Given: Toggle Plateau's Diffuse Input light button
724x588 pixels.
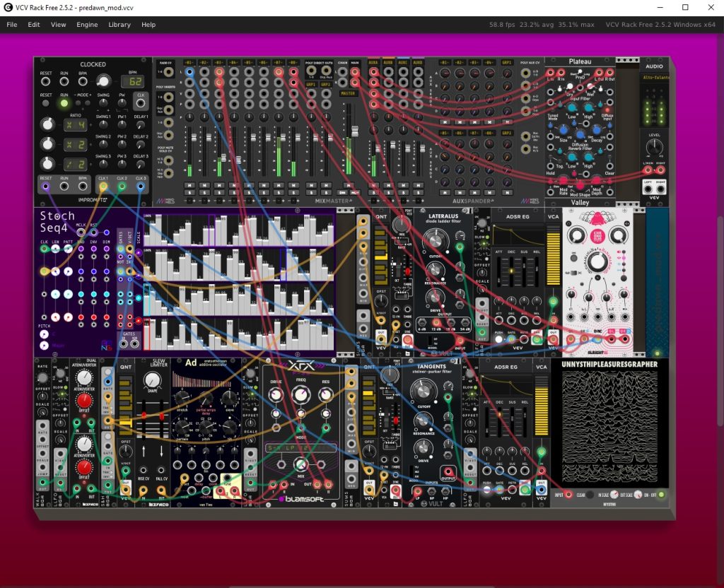Looking at the screenshot, I should (607, 111).
